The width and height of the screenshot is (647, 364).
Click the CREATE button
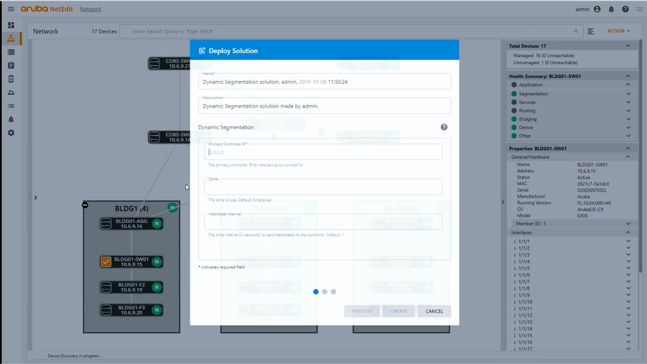(x=399, y=311)
